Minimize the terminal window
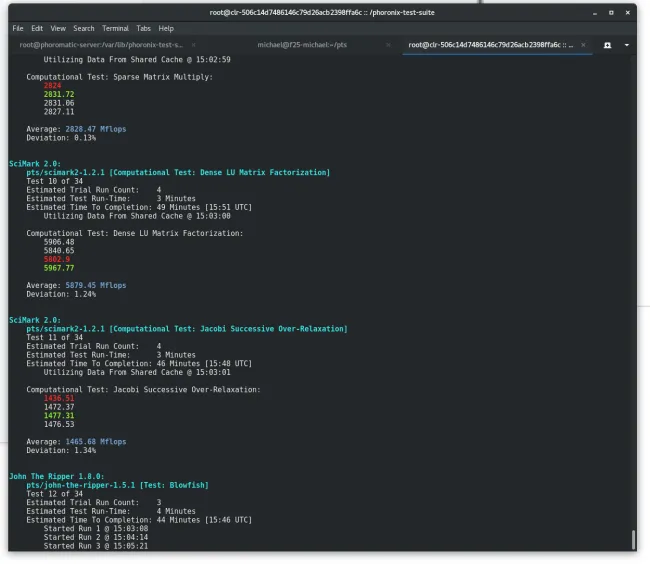 [x=595, y=13]
